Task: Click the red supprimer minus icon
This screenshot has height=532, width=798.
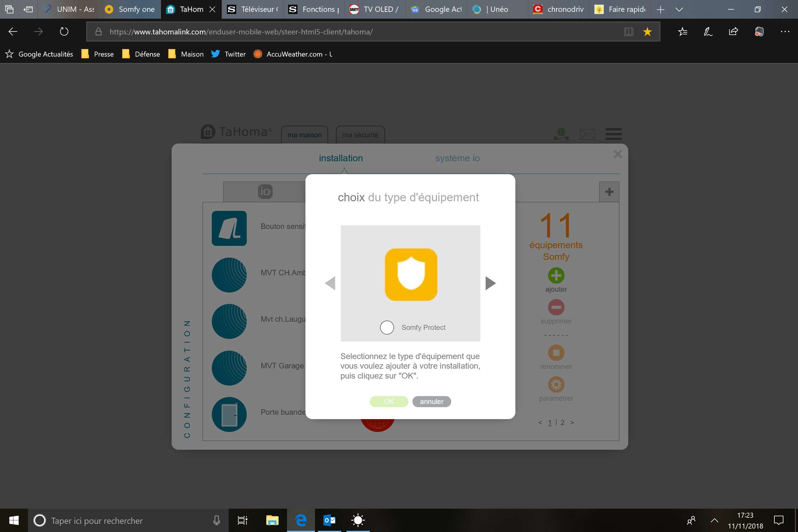Action: 556,307
